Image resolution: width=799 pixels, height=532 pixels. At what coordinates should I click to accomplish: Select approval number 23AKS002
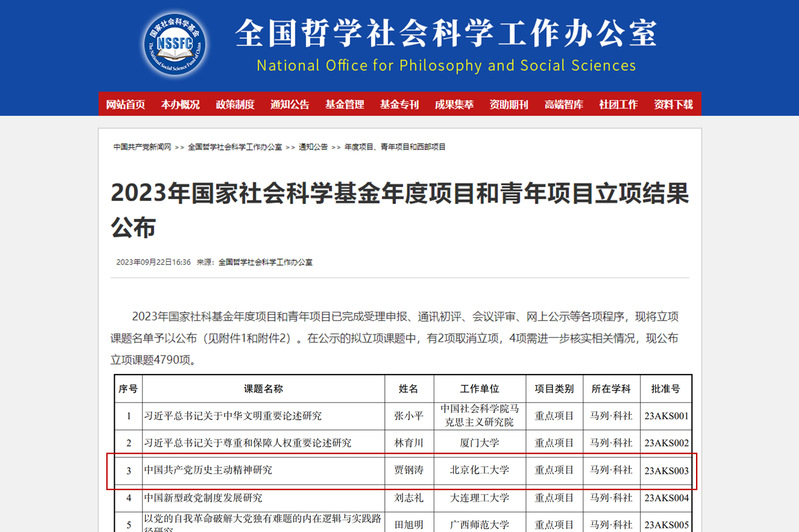[666, 443]
